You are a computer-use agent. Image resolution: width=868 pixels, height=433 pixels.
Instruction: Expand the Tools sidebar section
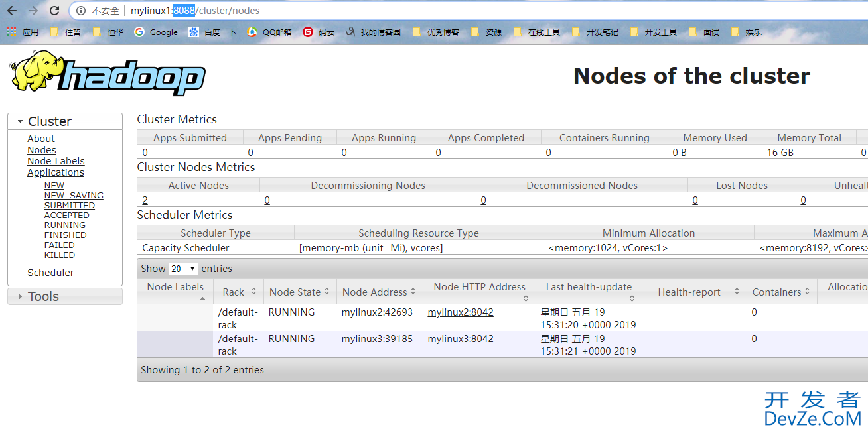tap(65, 296)
